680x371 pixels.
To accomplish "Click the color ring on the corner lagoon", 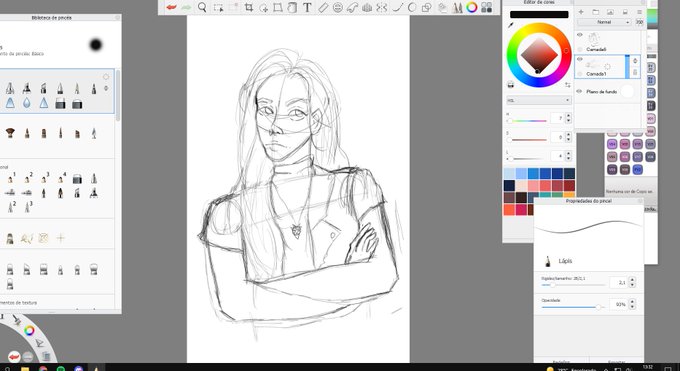I will coord(29,331).
